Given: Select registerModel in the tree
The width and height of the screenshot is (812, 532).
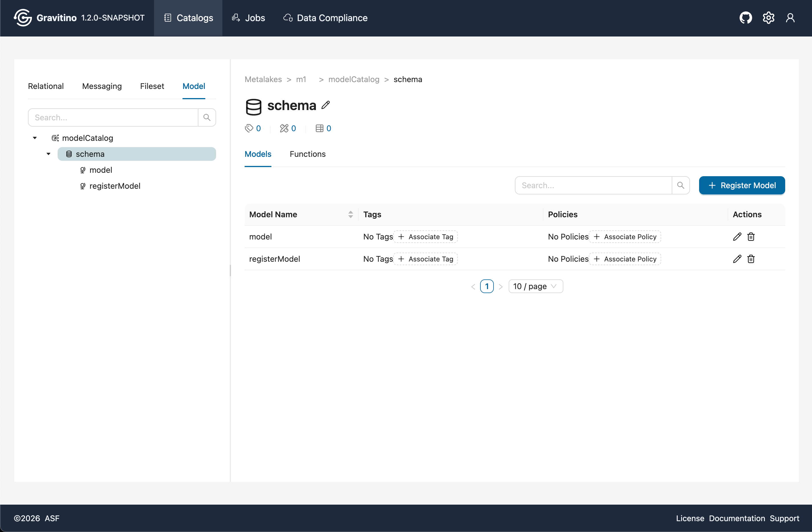Looking at the screenshot, I should [x=115, y=186].
